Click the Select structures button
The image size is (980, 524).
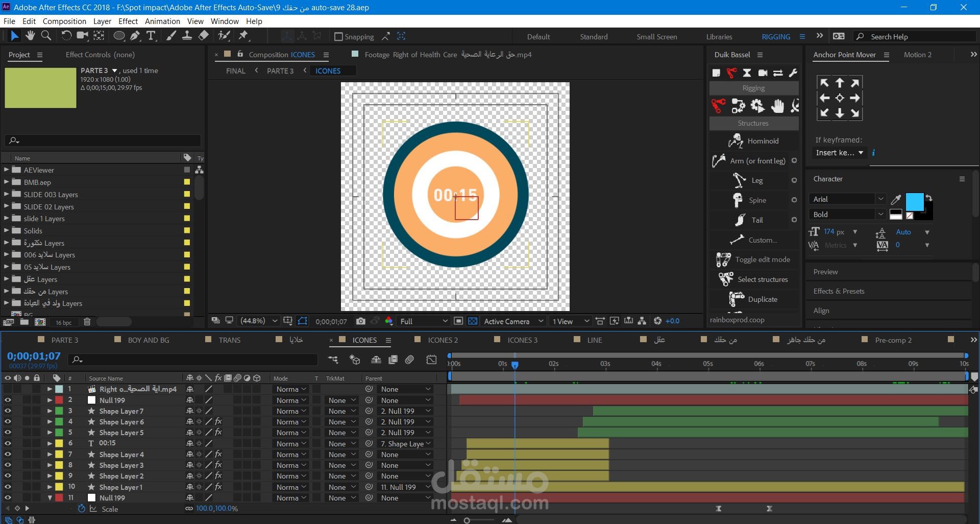tap(763, 279)
